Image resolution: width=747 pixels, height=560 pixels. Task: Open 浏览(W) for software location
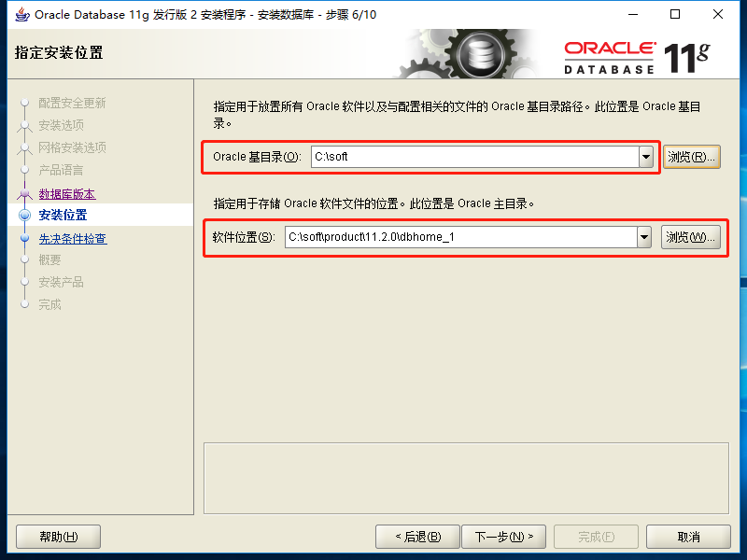[691, 237]
